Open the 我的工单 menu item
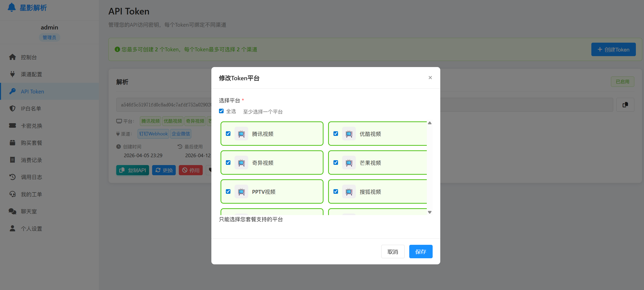Viewport: 644px width, 290px height. click(x=50, y=194)
